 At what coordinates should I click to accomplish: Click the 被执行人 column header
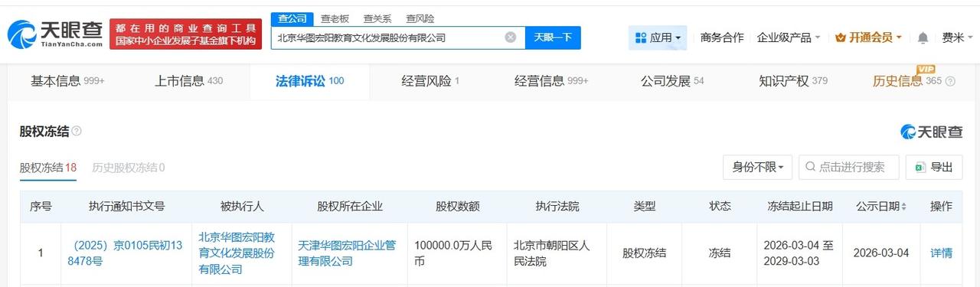coord(241,207)
